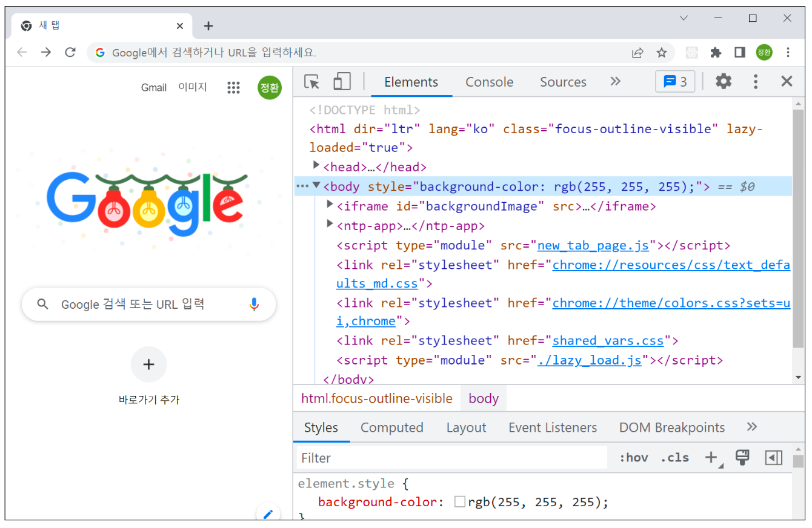This screenshot has height=528, width=812.
Task: Go forward in browser history
Action: tap(46, 53)
